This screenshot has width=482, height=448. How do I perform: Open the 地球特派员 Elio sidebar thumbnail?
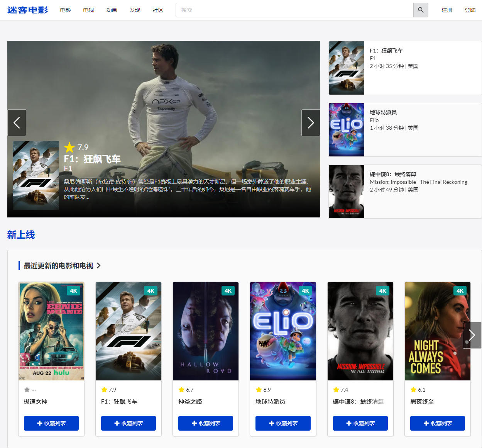[347, 130]
